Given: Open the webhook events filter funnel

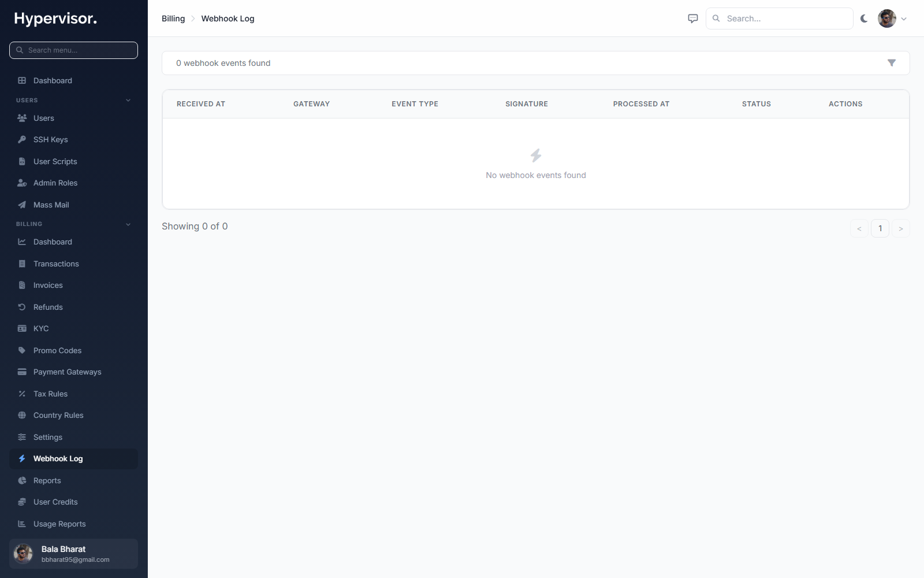Looking at the screenshot, I should click(892, 63).
